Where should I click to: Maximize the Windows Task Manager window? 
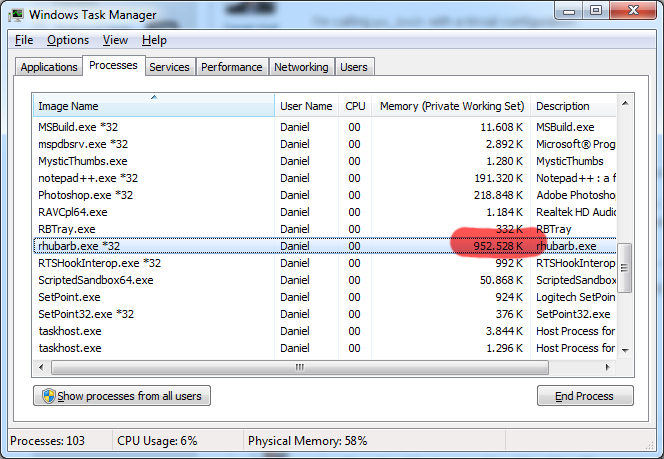coord(596,11)
